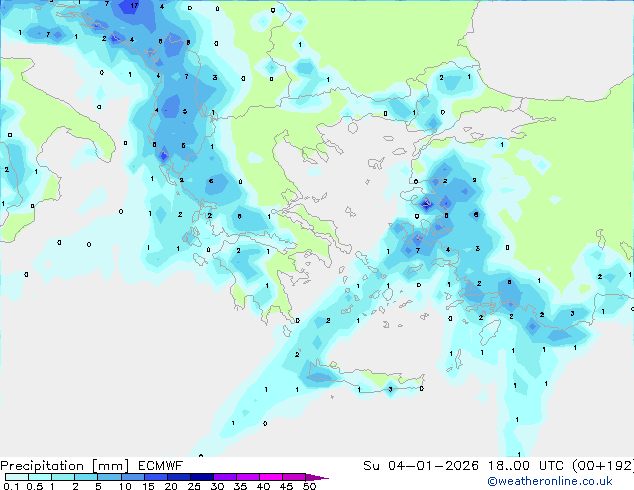The image size is (634, 490).
Task: Choose the 30–35 mm purple legend swatch
Action: click(225, 477)
